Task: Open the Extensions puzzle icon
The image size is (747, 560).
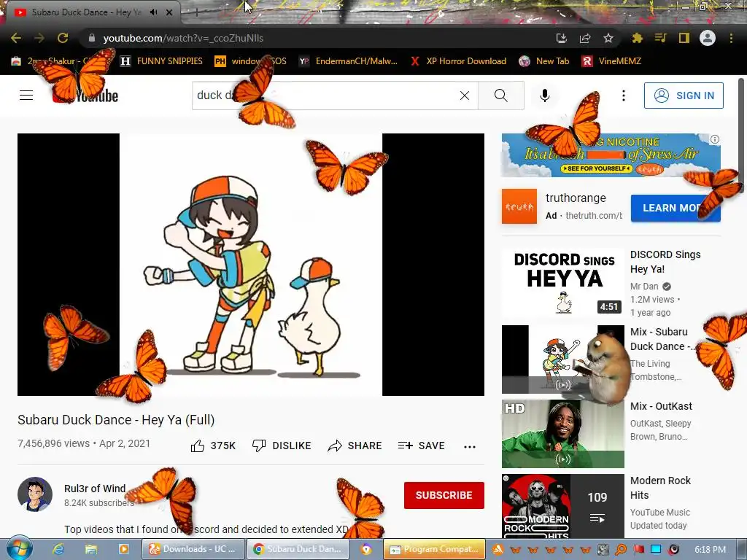Action: click(637, 38)
